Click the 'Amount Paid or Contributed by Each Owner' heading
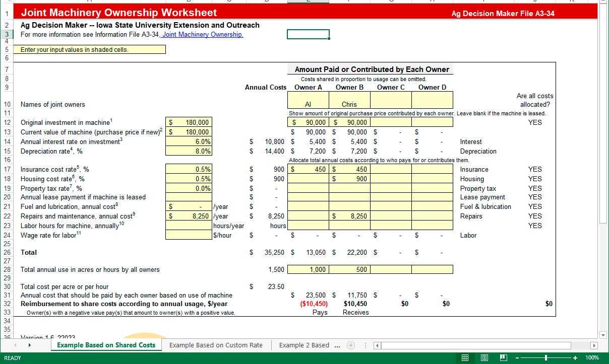 (x=372, y=69)
